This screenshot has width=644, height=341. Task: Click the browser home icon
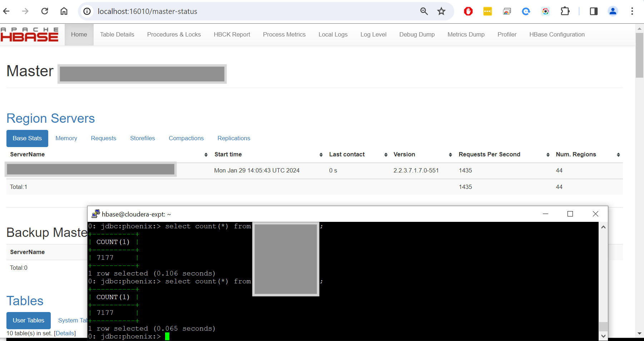(x=64, y=11)
